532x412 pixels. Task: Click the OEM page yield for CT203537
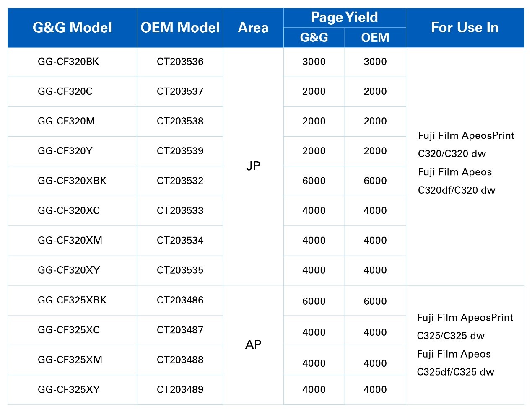(x=375, y=91)
